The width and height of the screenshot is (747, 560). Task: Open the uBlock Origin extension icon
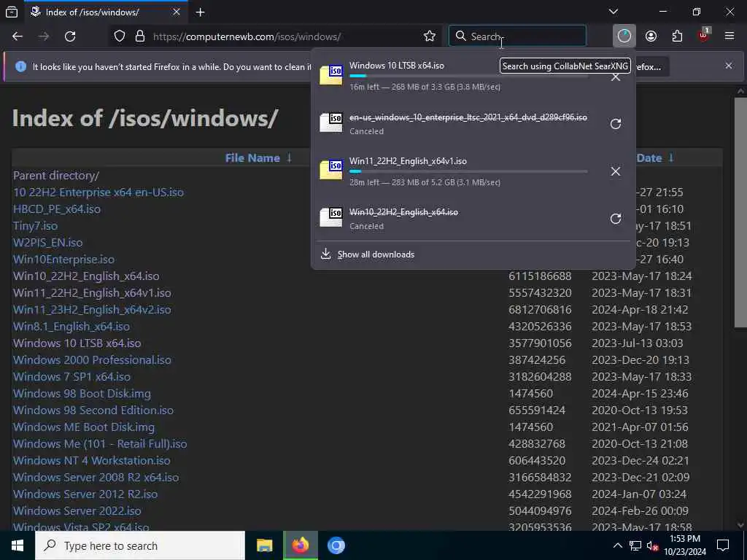(x=703, y=36)
